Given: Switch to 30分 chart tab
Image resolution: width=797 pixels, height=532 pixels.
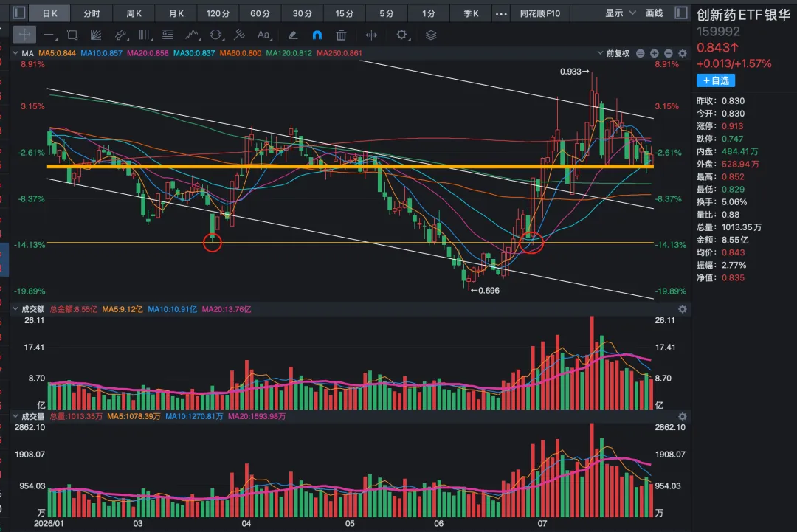Looking at the screenshot, I should (303, 14).
